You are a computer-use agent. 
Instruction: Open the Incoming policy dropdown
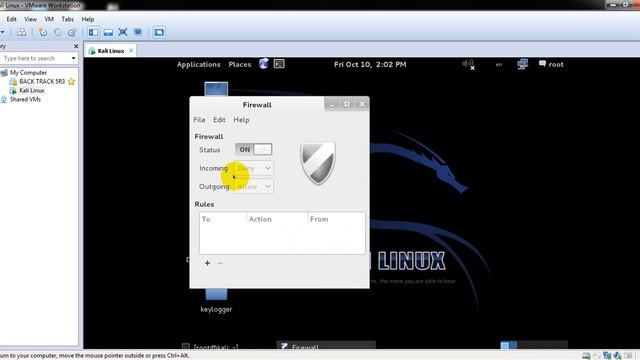pyautogui.click(x=253, y=168)
